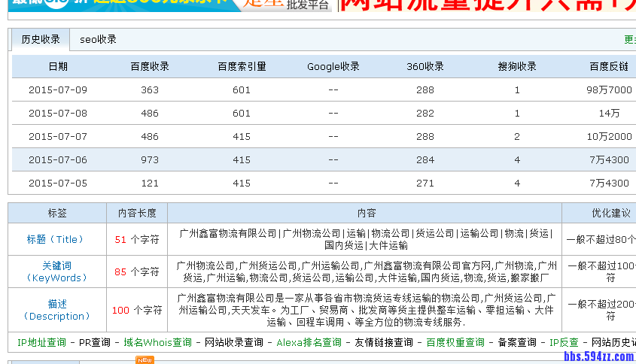The image size is (636, 364).
Task: Select the date 2015-07-09
Action: (x=58, y=90)
